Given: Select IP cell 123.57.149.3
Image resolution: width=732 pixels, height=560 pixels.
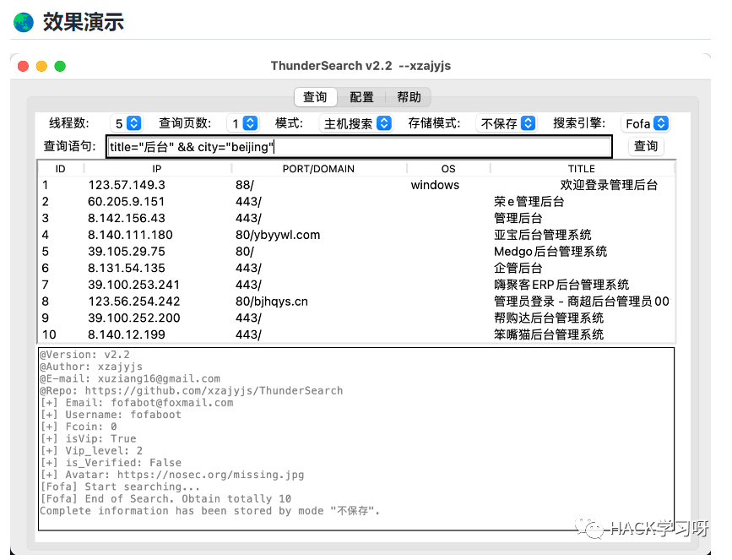Looking at the screenshot, I should point(127,185).
